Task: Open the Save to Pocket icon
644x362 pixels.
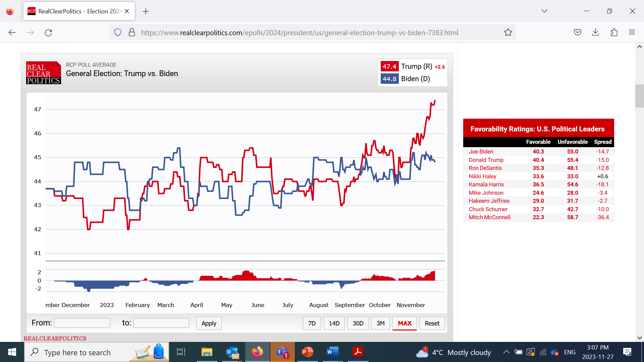Action: click(x=578, y=33)
